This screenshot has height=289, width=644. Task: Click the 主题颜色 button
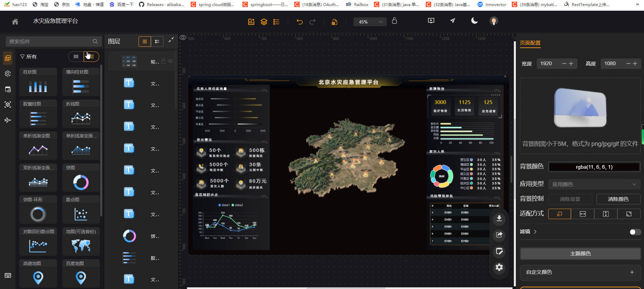click(580, 254)
